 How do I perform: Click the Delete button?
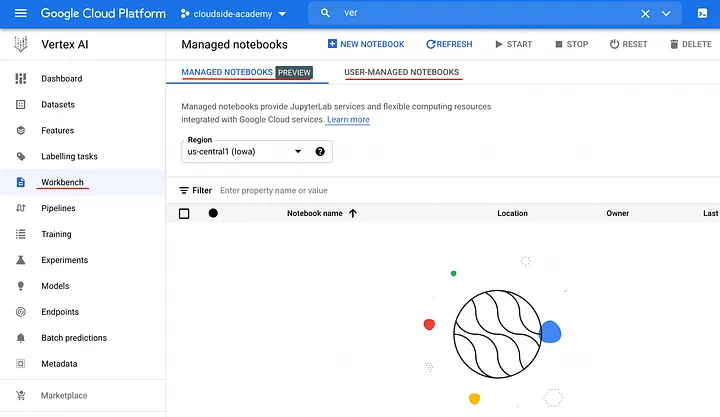click(691, 44)
